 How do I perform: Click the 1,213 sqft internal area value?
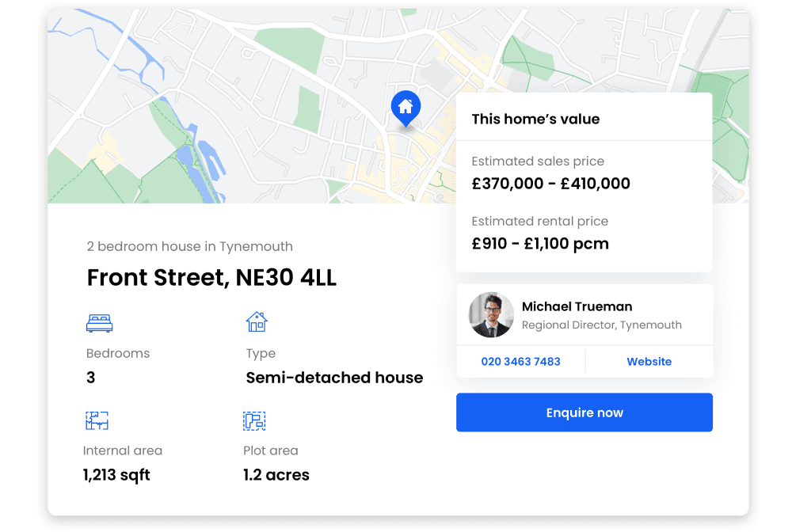click(116, 475)
